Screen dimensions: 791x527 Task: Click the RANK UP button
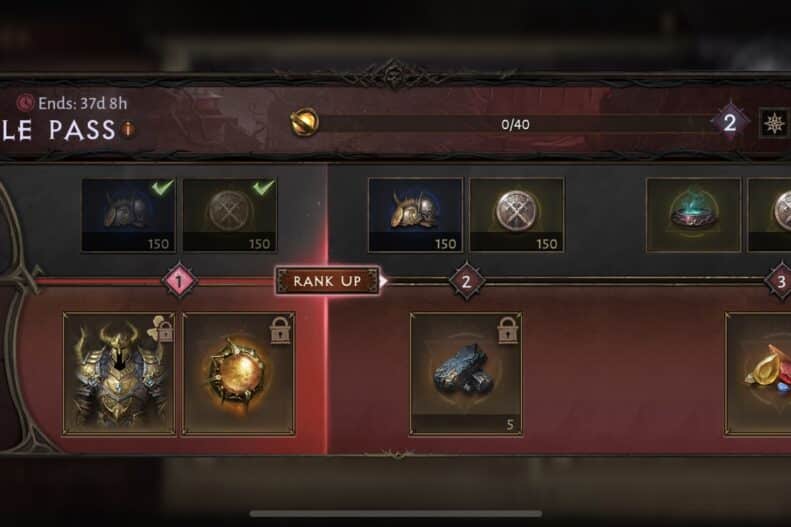pyautogui.click(x=327, y=281)
